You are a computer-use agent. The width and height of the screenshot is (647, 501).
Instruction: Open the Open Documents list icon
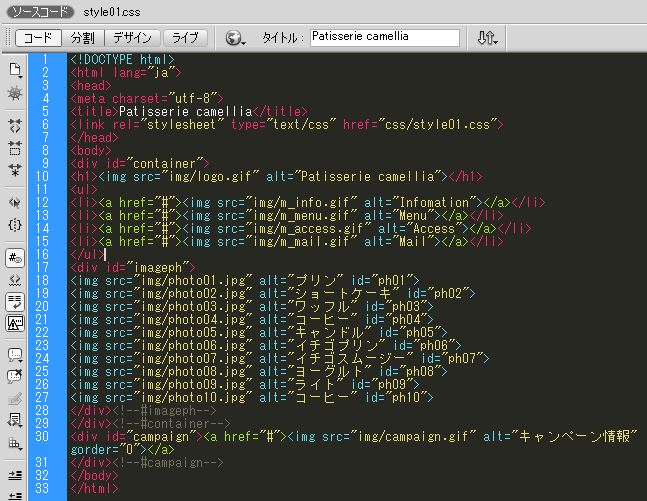point(15,70)
